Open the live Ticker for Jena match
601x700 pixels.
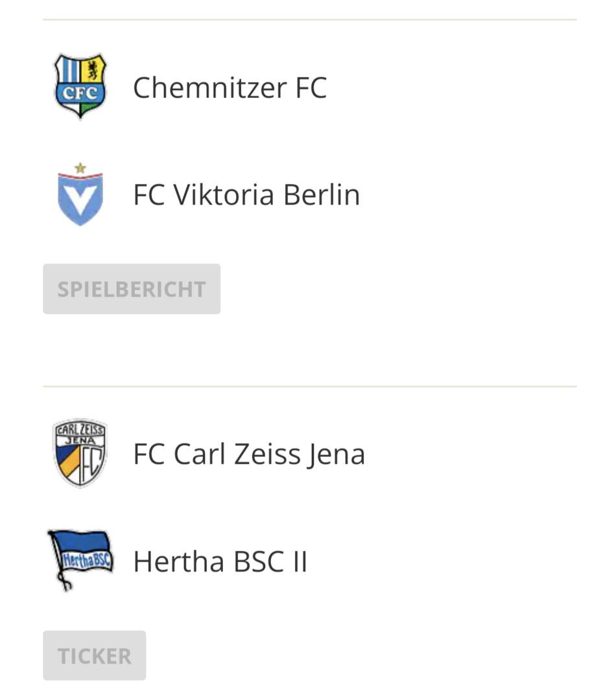click(x=95, y=656)
